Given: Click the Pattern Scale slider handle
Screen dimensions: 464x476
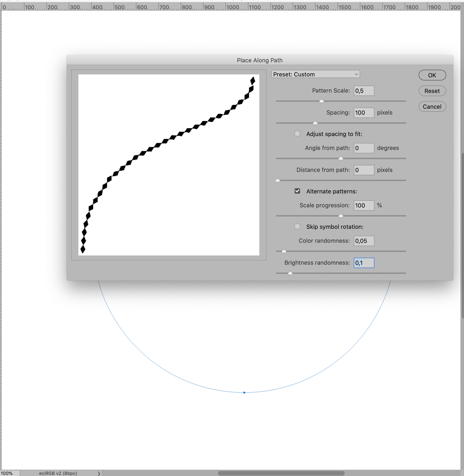Looking at the screenshot, I should pos(321,101).
